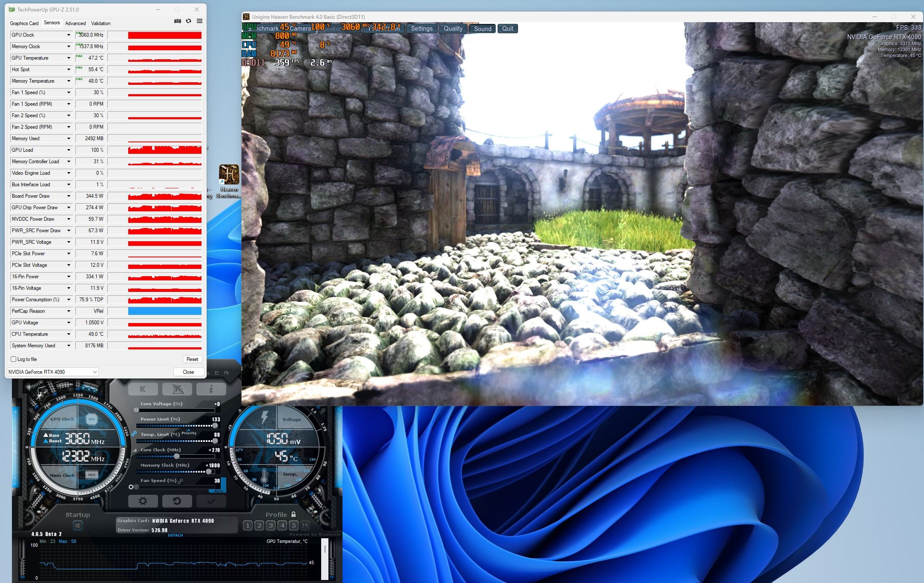Open Afterburner settings gear button
This screenshot has width=924, height=583.
tap(143, 501)
